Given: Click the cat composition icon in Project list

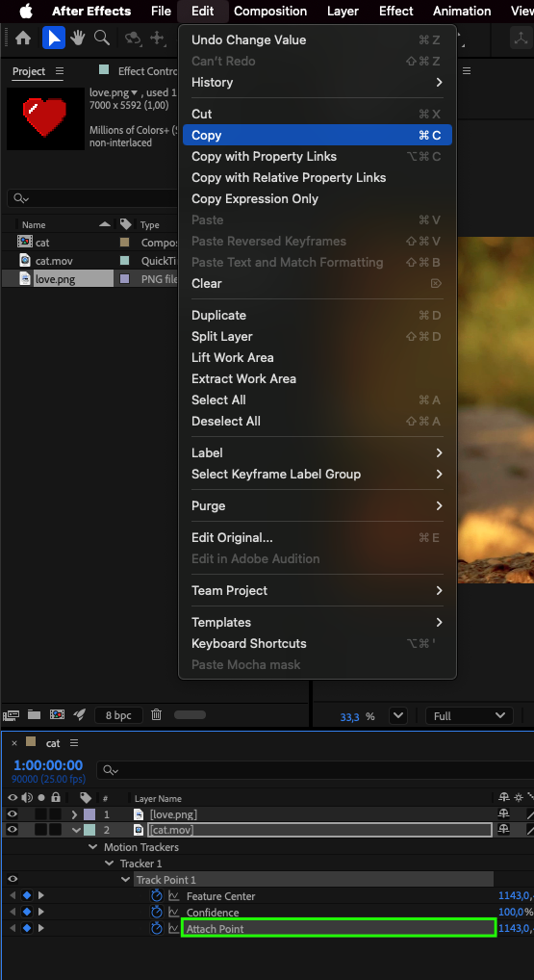Looking at the screenshot, I should [25, 242].
